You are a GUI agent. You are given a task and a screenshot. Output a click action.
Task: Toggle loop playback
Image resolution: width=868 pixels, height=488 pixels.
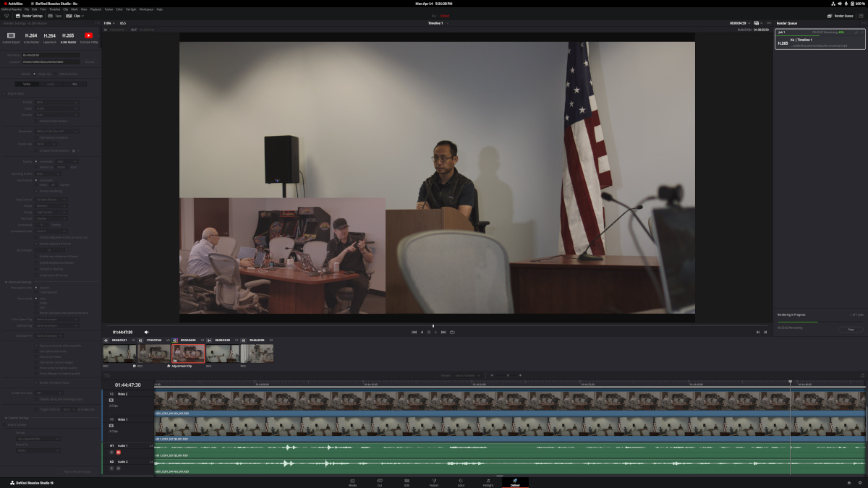coord(452,332)
